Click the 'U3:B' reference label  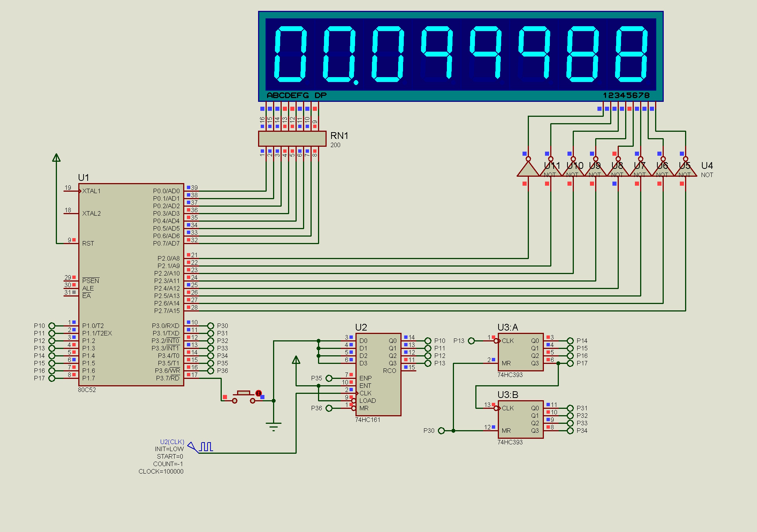coord(508,395)
